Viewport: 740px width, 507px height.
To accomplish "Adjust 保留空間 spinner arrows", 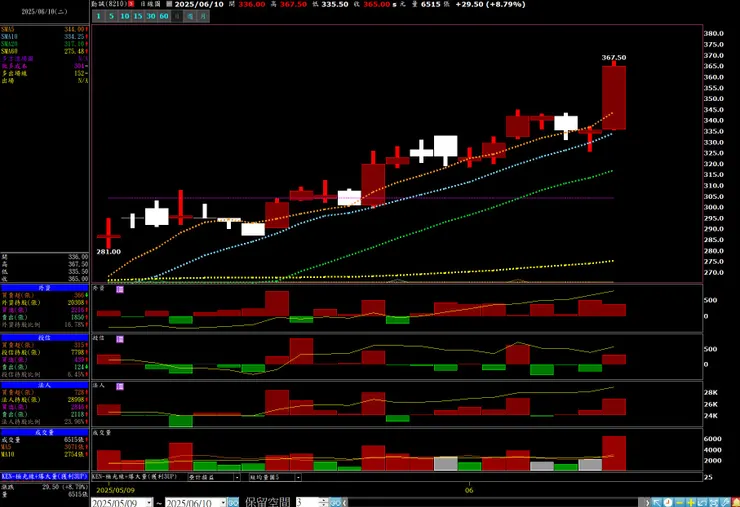I will tap(323, 503).
